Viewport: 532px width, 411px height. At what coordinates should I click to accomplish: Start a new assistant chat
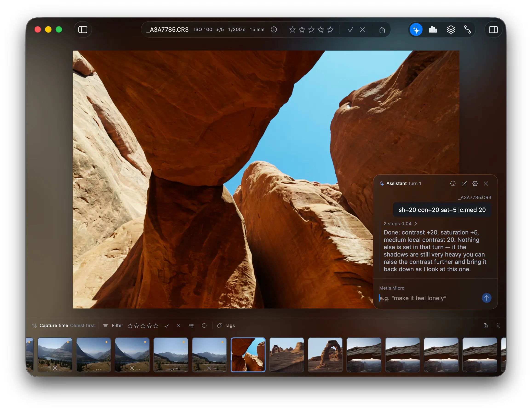(x=464, y=184)
